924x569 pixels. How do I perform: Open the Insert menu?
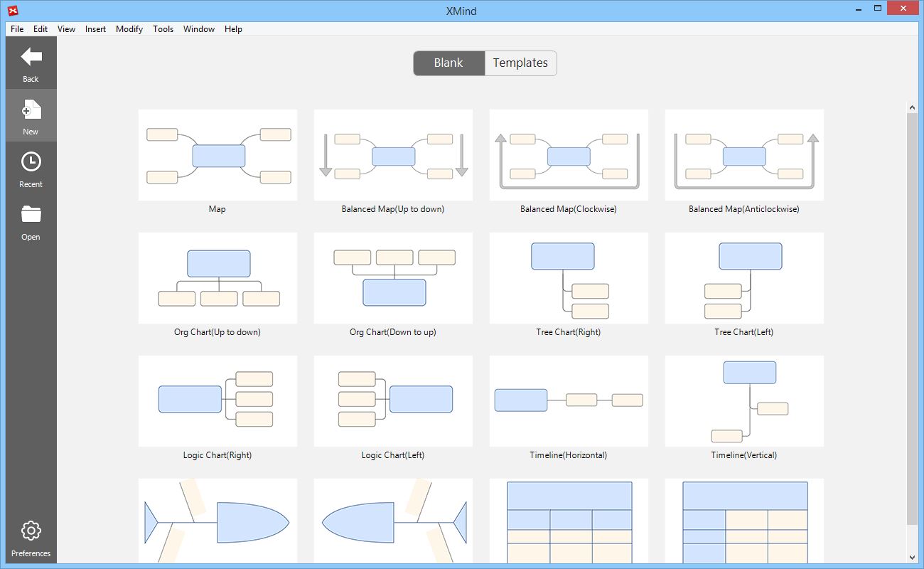tap(95, 29)
